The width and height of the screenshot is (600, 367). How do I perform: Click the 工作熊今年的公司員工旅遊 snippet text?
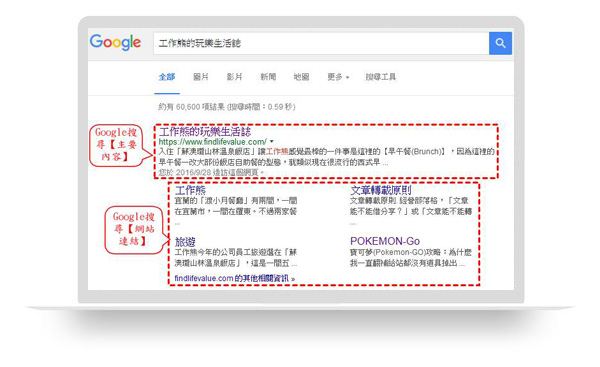[x=236, y=258]
